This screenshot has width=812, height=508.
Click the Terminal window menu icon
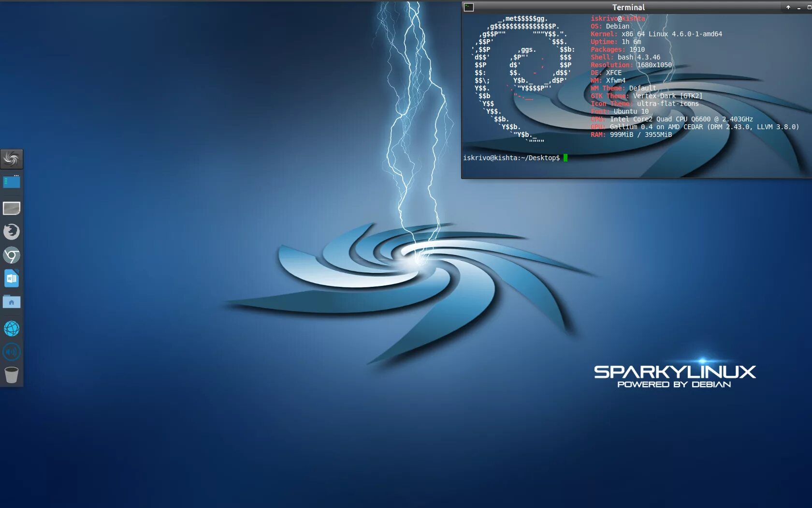[x=468, y=7]
